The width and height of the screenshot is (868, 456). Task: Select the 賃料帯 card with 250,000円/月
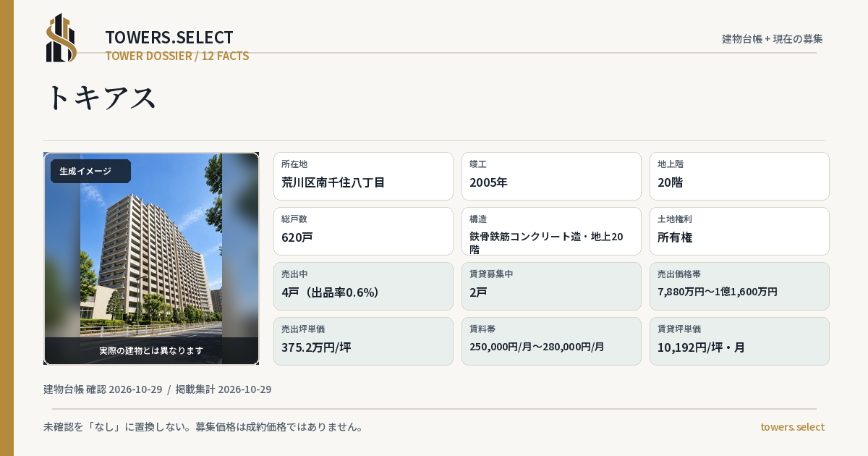coord(551,341)
